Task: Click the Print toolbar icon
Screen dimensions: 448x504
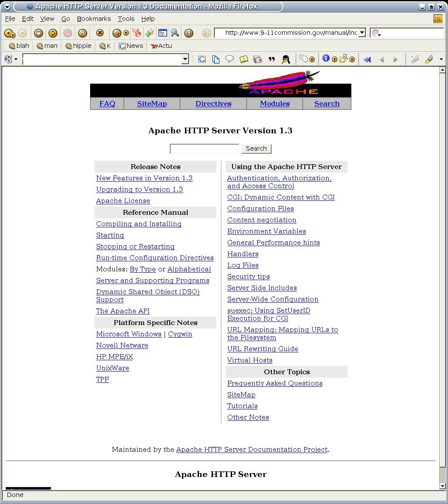Action: coord(117,33)
